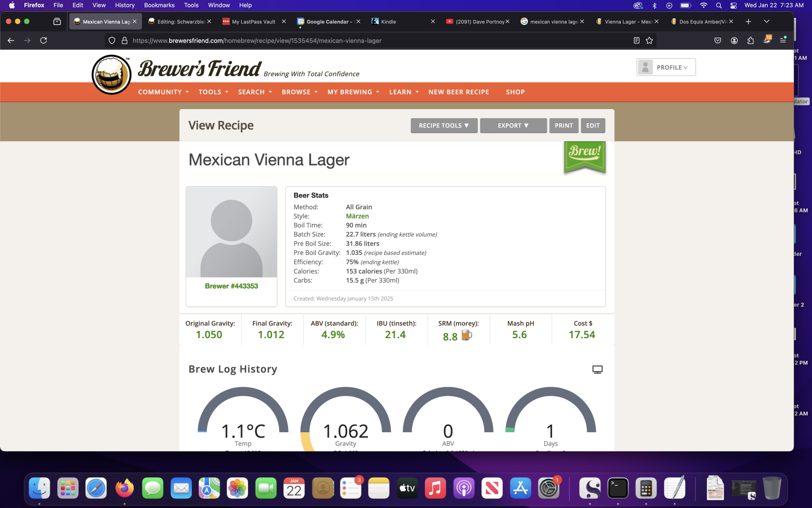812x508 pixels.
Task: Click the beer mug SRM color icon
Action: coord(467,335)
